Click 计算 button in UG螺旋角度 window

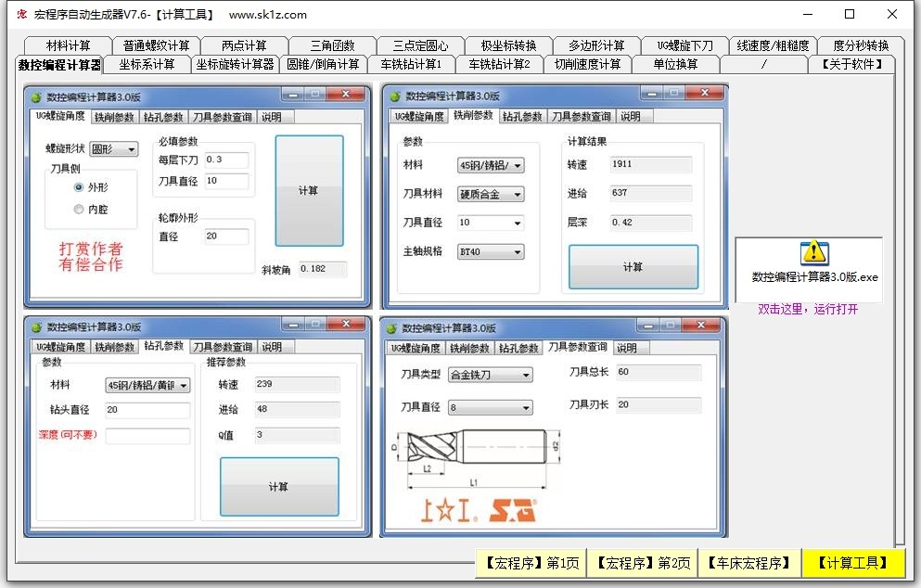click(x=309, y=191)
